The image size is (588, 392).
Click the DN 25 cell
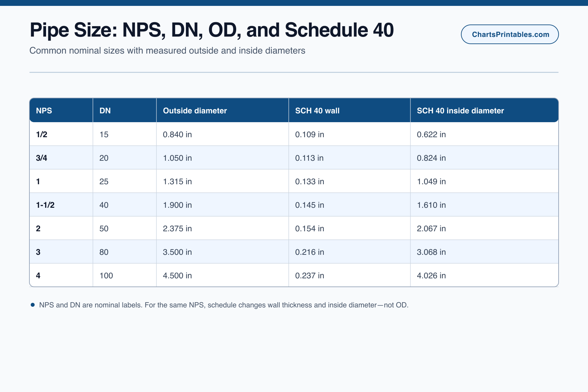(124, 181)
